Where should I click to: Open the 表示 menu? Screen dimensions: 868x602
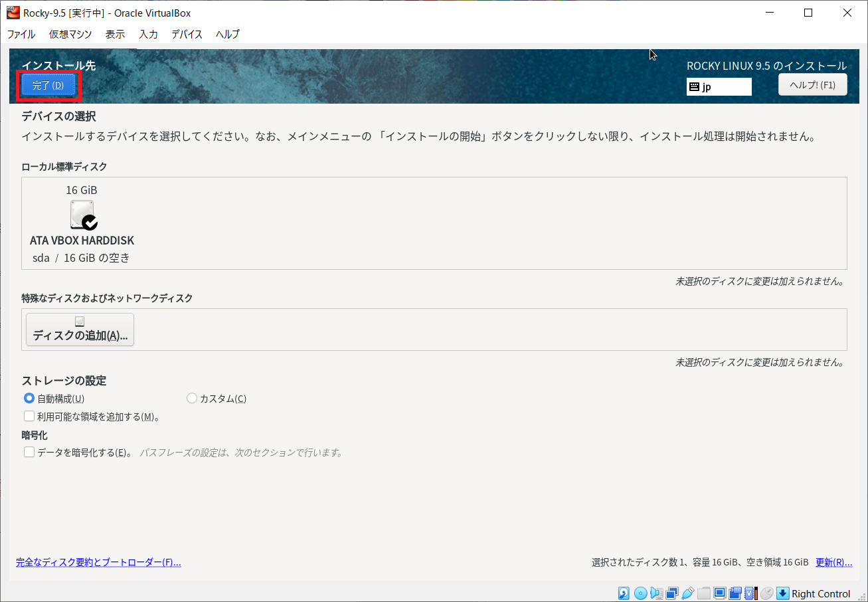[x=115, y=34]
